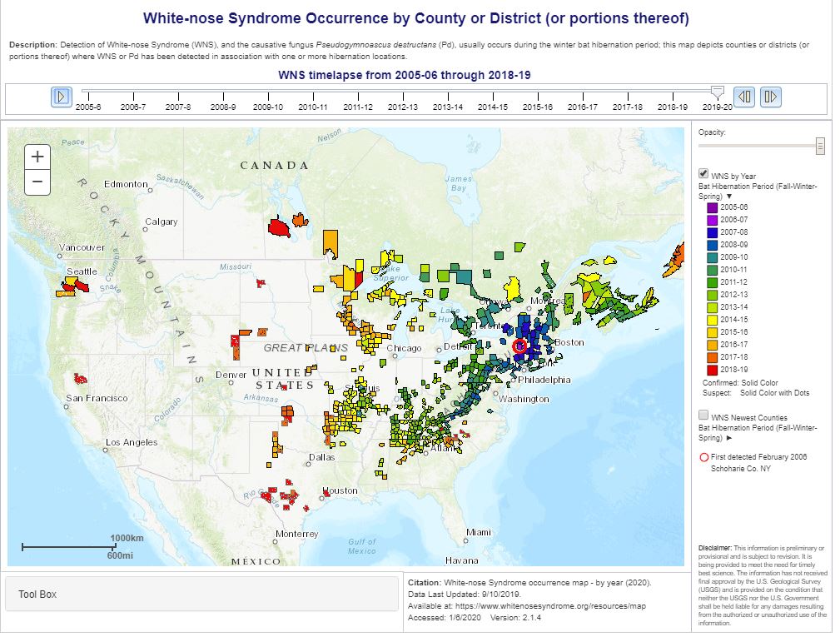Click the red first-detection circle on map
Image resolution: width=840 pixels, height=637 pixels.
[x=520, y=345]
